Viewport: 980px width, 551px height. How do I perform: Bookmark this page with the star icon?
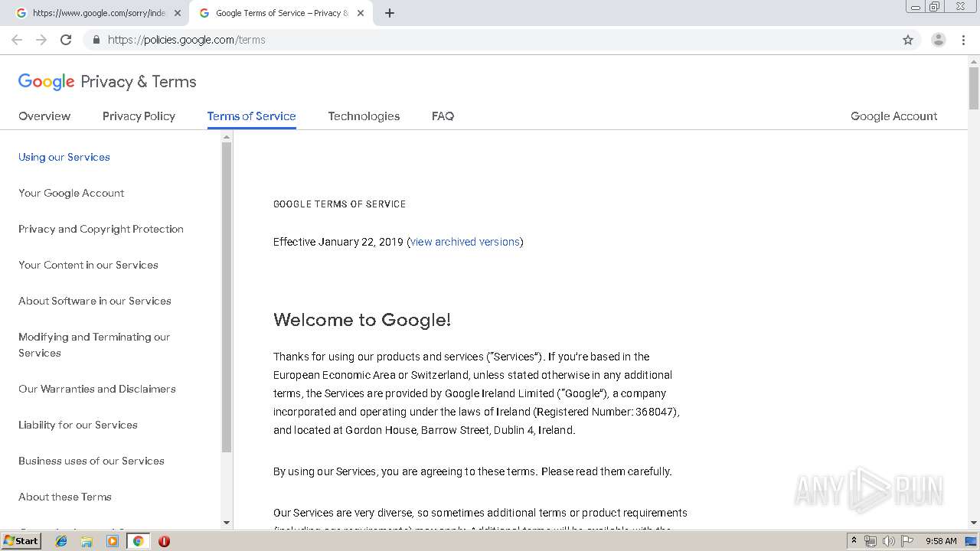(908, 40)
